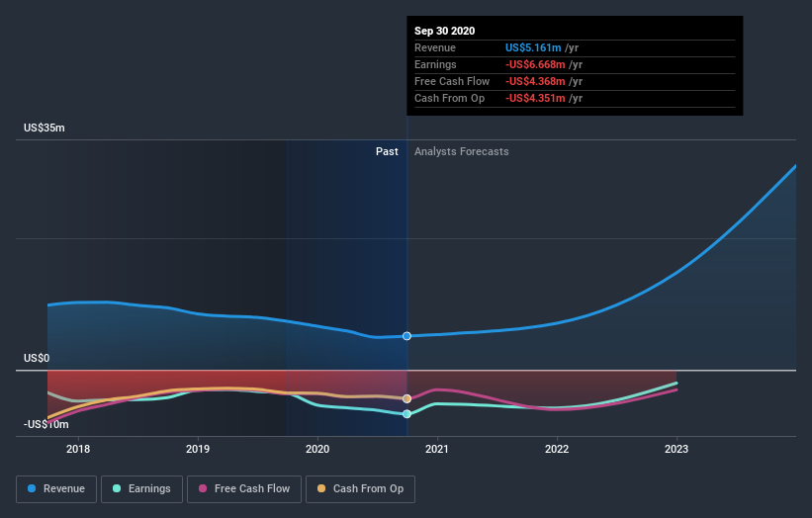
Task: Click the US$35m y-axis label
Action: [45, 128]
